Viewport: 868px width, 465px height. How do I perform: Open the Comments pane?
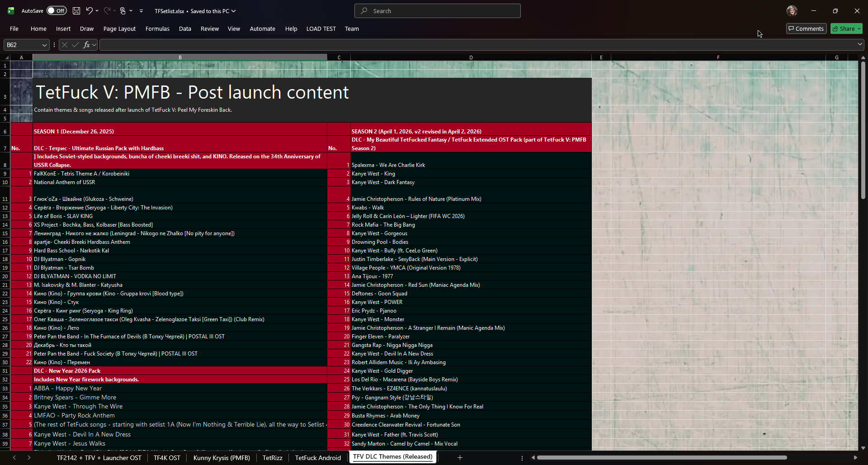pyautogui.click(x=806, y=28)
